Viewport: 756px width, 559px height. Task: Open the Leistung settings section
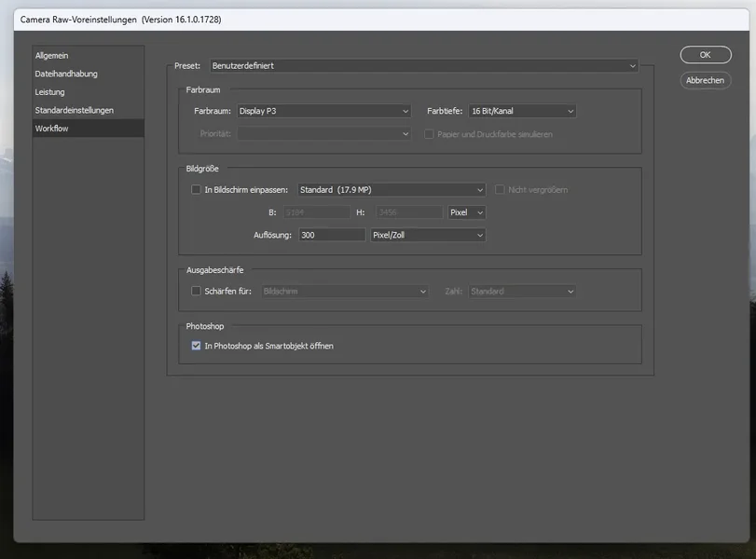point(88,92)
